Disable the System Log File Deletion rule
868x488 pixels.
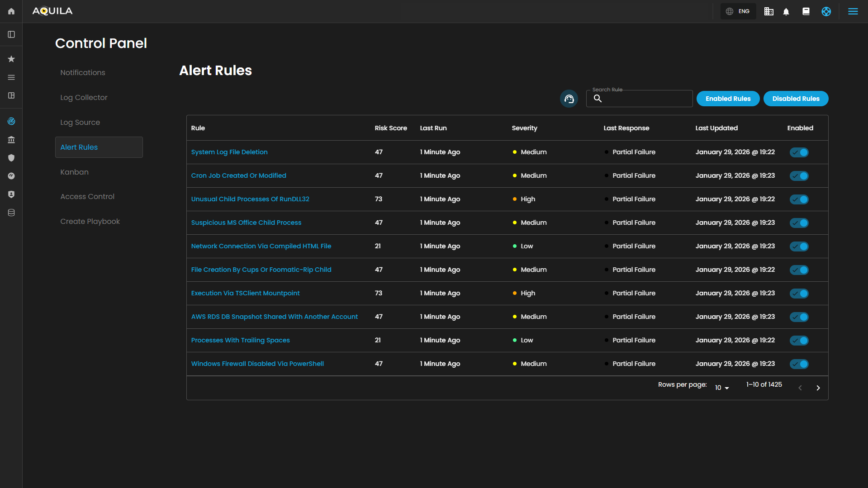pos(799,152)
